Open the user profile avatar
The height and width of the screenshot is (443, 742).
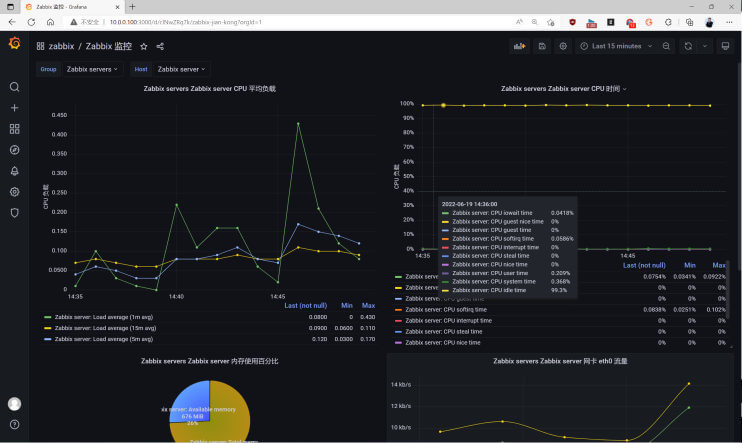pos(15,404)
